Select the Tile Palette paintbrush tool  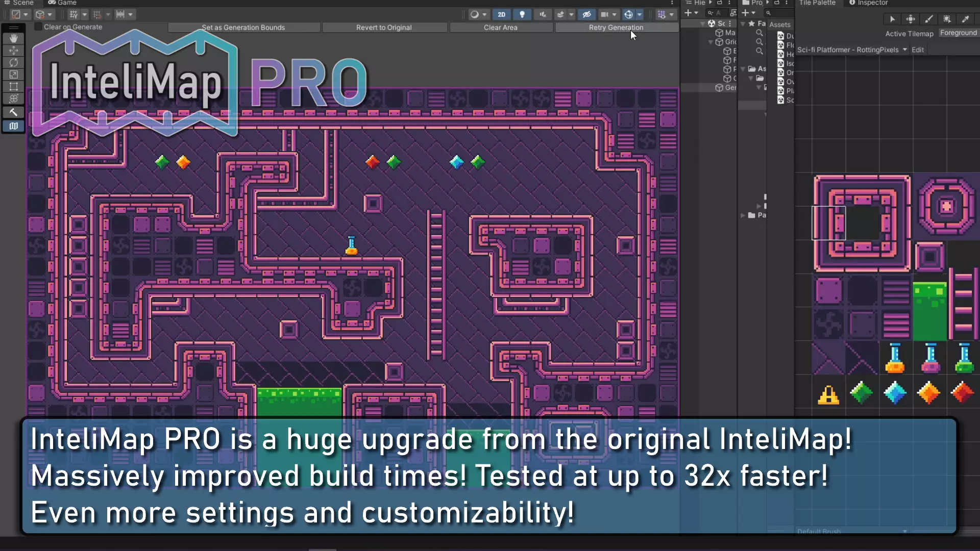pyautogui.click(x=929, y=19)
